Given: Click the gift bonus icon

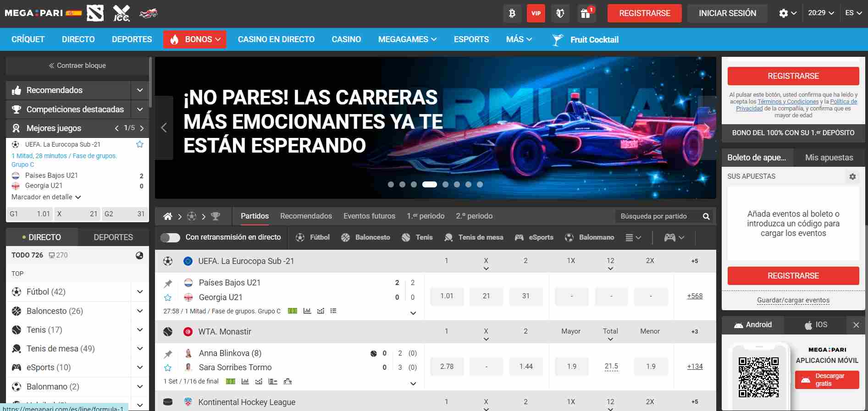Looking at the screenshot, I should click(586, 13).
